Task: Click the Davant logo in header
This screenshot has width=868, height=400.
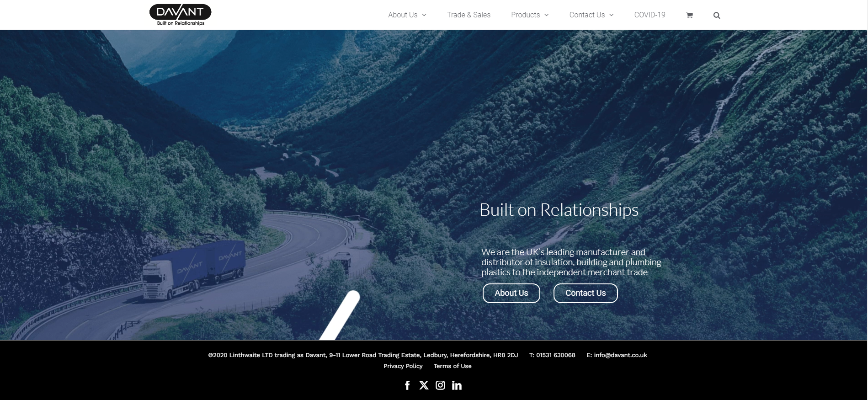Action: click(181, 15)
